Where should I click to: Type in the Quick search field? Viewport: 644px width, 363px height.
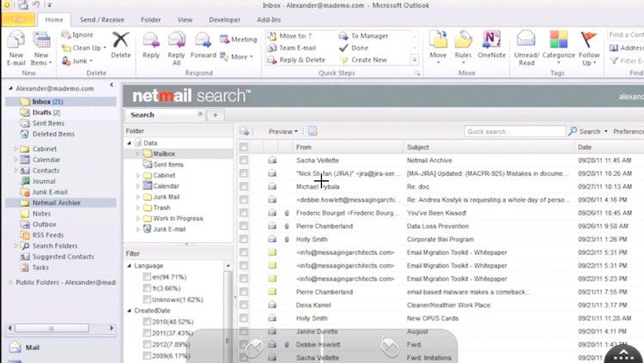[513, 131]
